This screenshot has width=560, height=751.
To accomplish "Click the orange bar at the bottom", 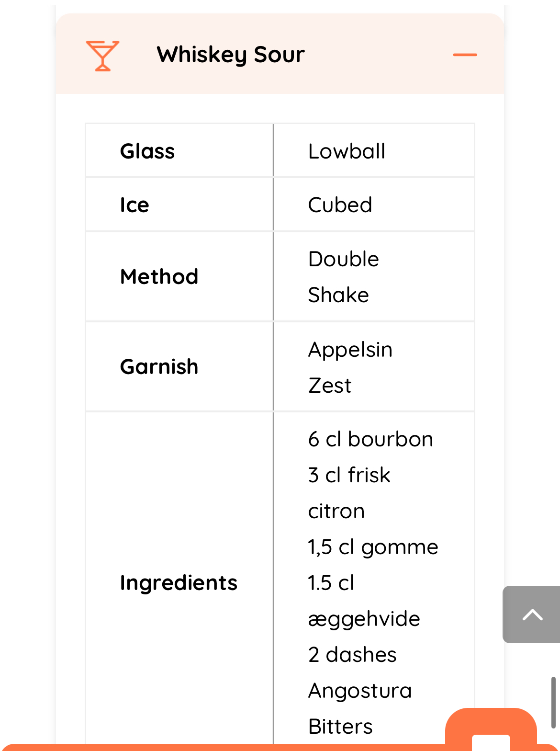I will click(x=220, y=747).
